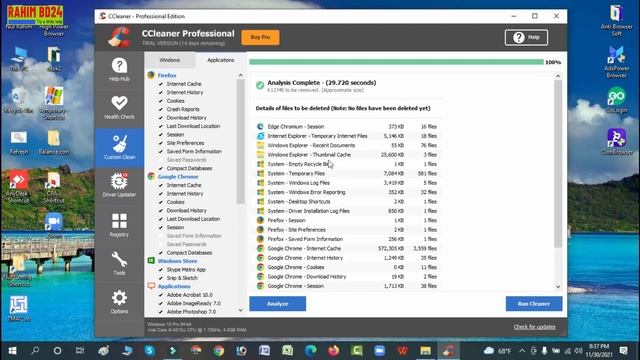Click the Edge Chromium icon in results list
Viewport: 640px width, 360px height.
[x=260, y=127]
